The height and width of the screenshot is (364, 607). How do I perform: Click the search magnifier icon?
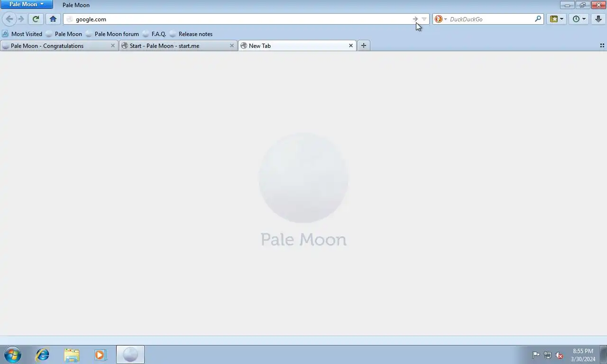(538, 19)
